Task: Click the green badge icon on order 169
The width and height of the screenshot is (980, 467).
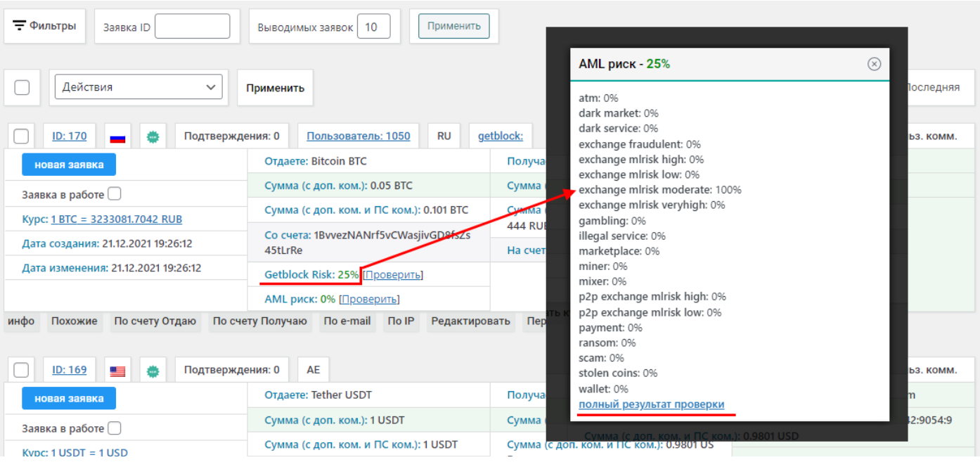Action: tap(153, 371)
